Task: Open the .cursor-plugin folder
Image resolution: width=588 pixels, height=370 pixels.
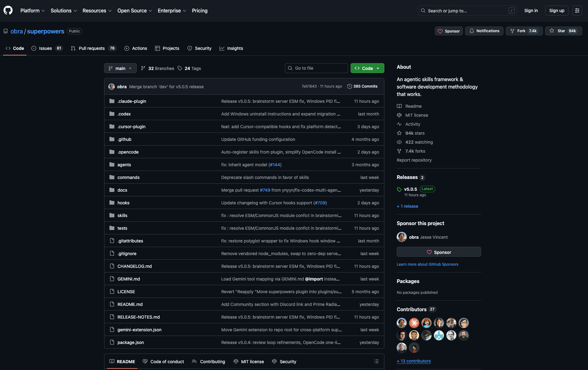Action: click(131, 127)
